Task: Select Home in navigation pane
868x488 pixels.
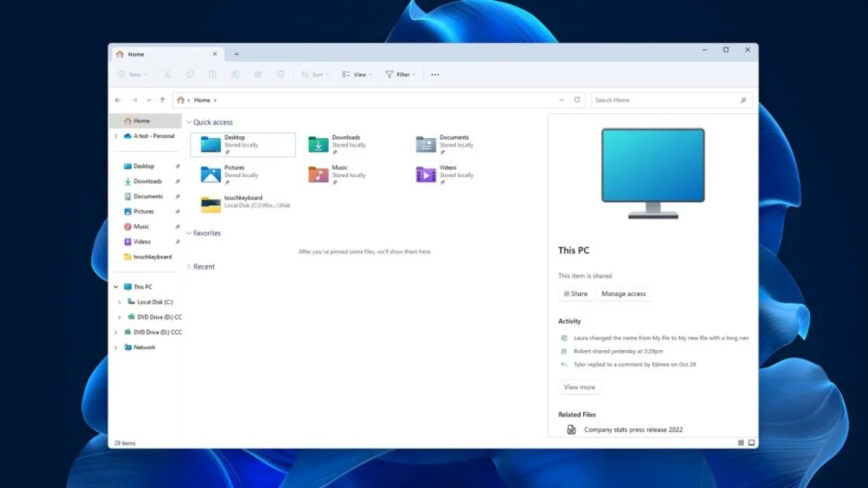Action: pos(145,120)
